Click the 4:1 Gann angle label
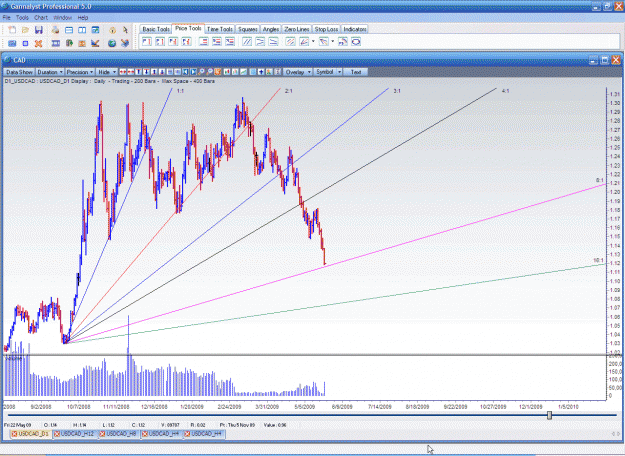Image resolution: width=625 pixels, height=456 pixels. [505, 91]
